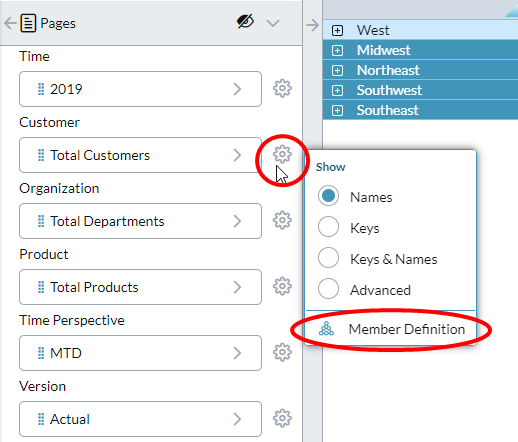This screenshot has height=442, width=518.
Task: Open the Product dimension gear icon
Action: pyautogui.click(x=282, y=286)
